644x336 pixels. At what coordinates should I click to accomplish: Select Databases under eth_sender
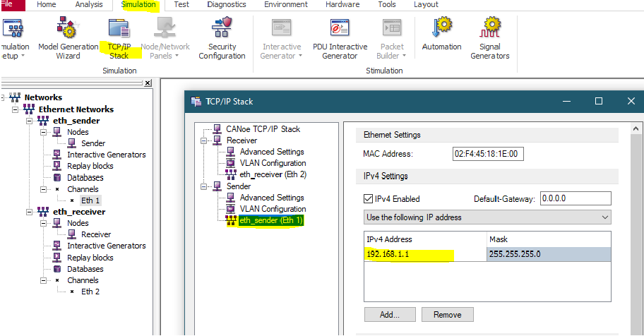85,178
